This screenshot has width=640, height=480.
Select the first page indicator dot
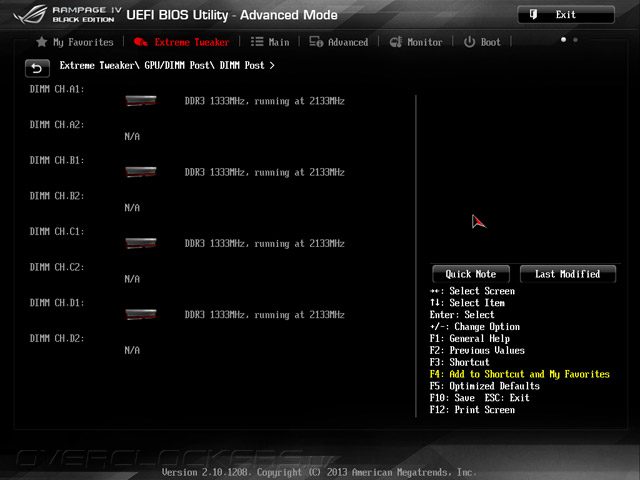tap(563, 40)
